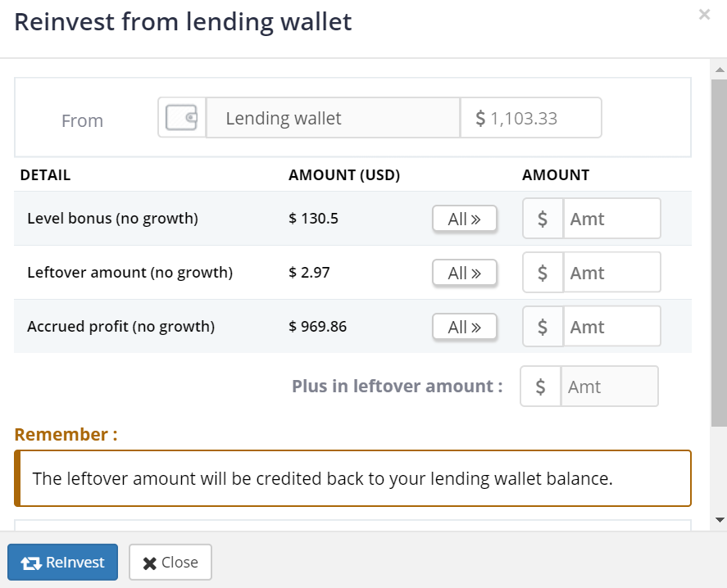The width and height of the screenshot is (727, 588).
Task: Click the vertical scrollbar thumb
Action: (x=719, y=253)
